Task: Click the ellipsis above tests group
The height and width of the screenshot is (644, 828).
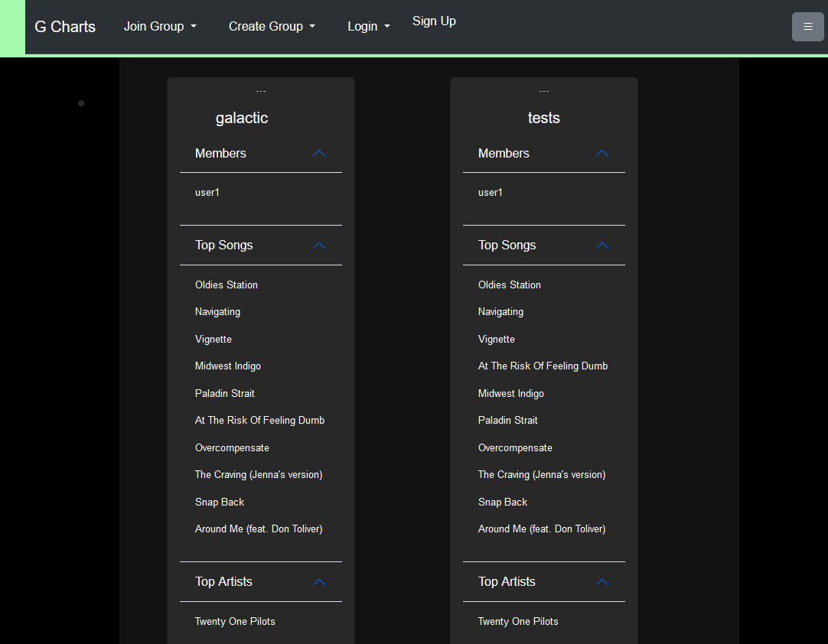Action: point(544,91)
